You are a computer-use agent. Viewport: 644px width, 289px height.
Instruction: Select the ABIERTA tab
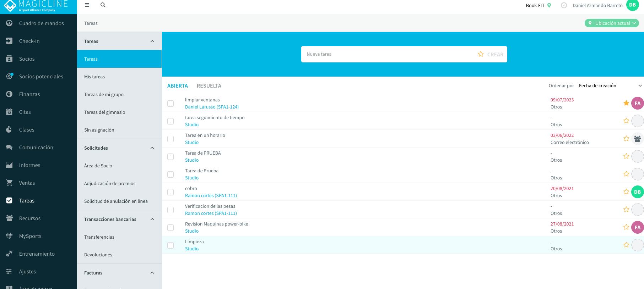(x=178, y=86)
